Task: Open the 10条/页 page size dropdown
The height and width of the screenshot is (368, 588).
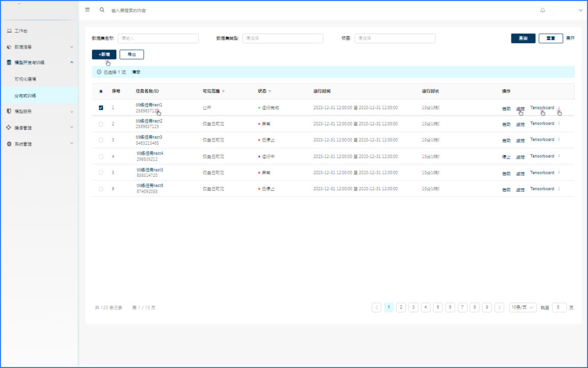Action: [x=523, y=307]
